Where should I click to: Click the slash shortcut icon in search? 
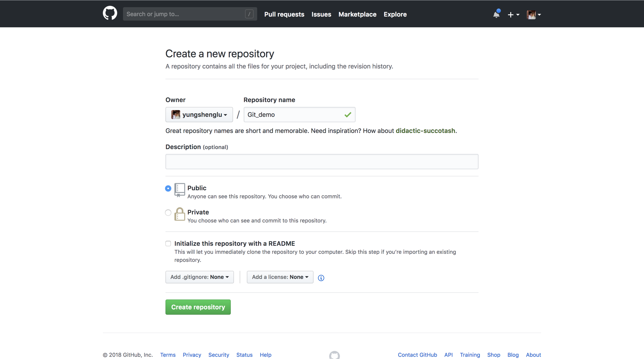[x=249, y=14]
